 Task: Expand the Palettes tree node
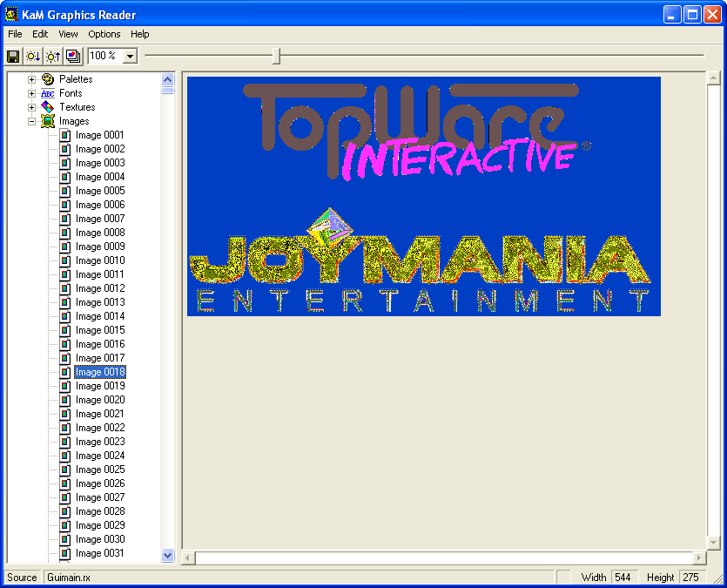(31, 79)
